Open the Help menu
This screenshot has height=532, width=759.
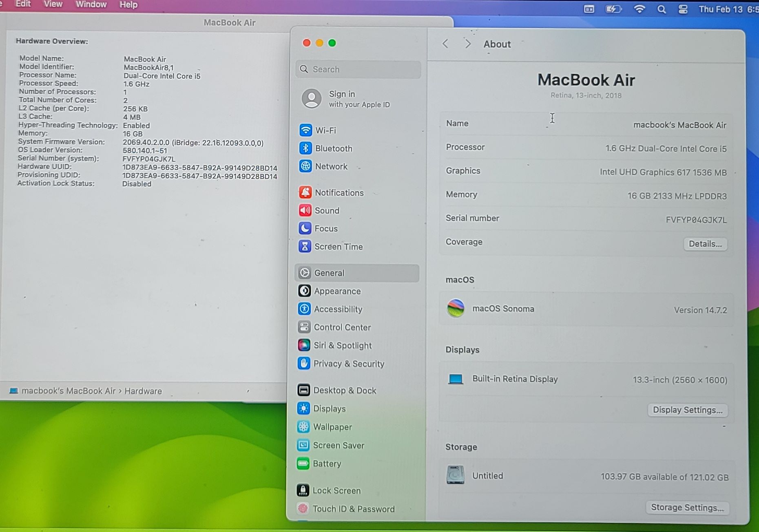(x=128, y=4)
